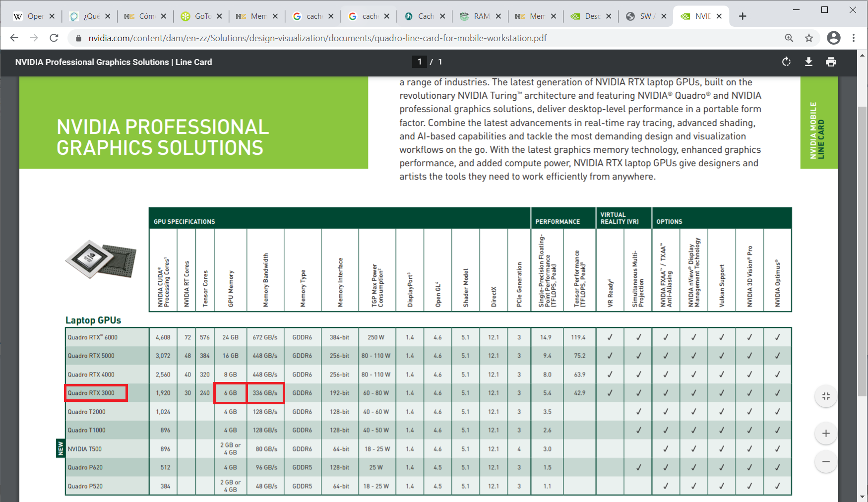This screenshot has height=502, width=868.
Task: Close the Cóm tab
Action: pos(163,16)
